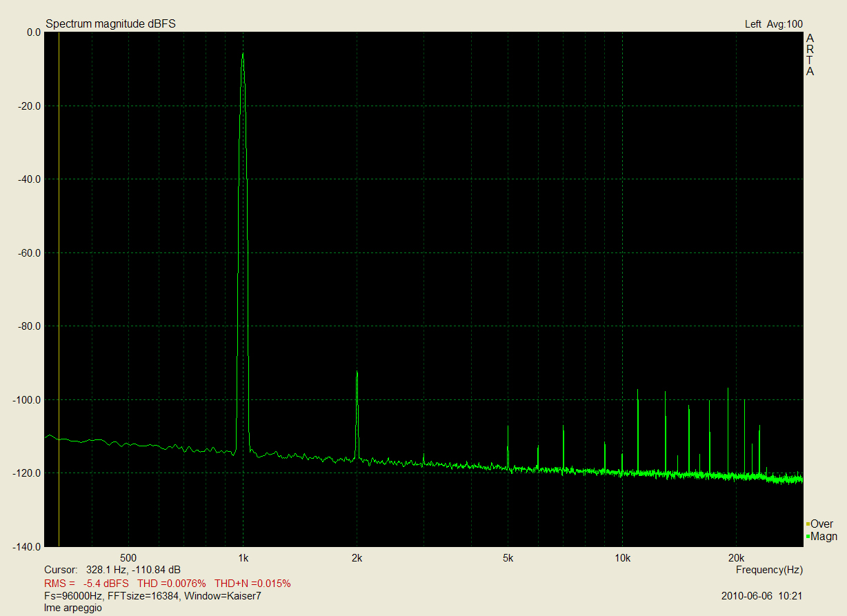Click the 'THD+N =0.015%' reading
This screenshot has height=616, width=847.
252,584
